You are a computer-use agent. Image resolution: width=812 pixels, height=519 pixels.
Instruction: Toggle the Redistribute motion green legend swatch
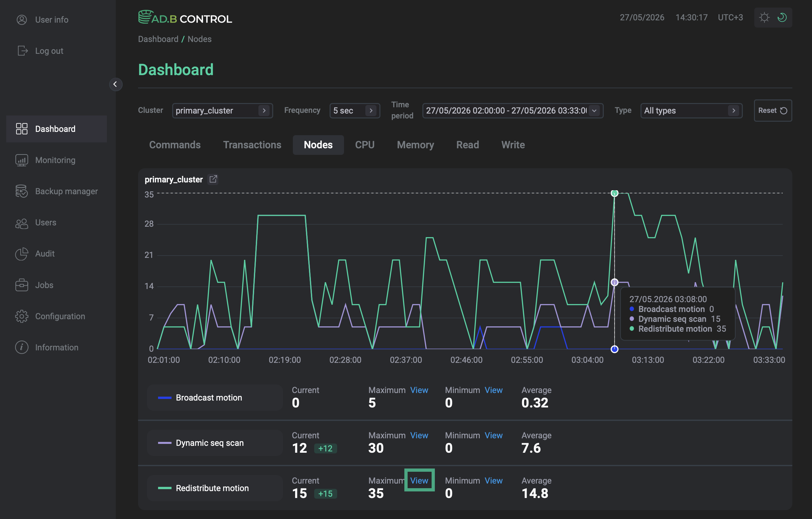point(165,488)
